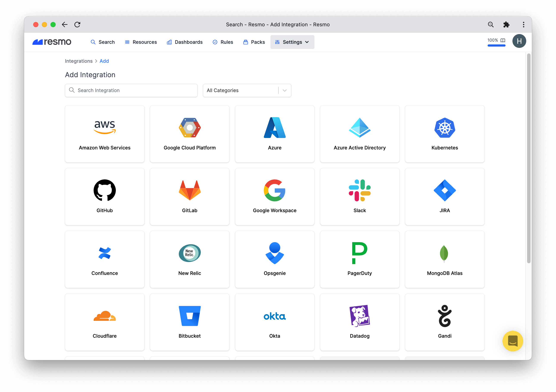Choose the Gandi logo icon
The image size is (556, 392).
pos(445,315)
